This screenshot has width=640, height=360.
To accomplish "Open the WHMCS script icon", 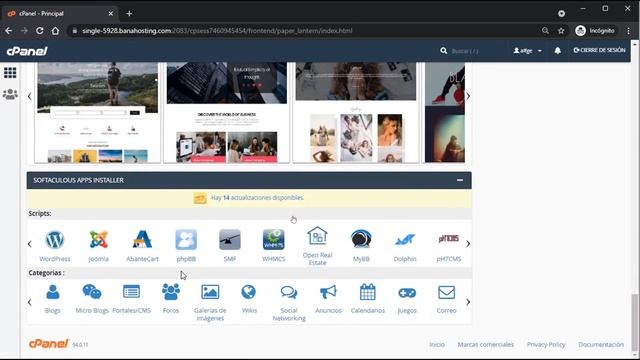I will pos(273,245).
